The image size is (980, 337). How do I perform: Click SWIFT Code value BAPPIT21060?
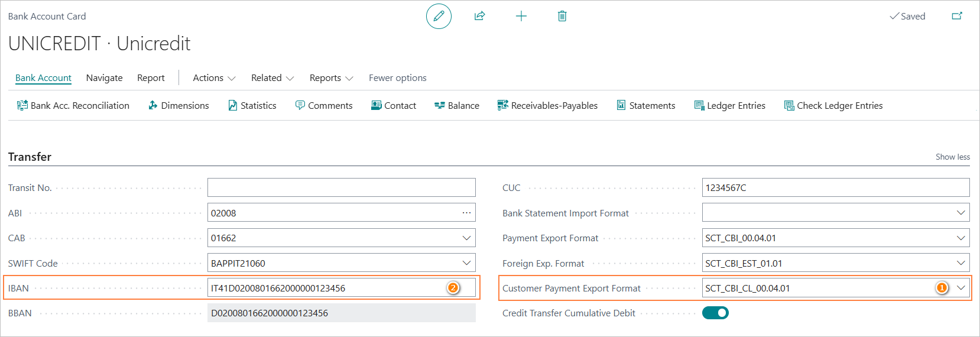click(238, 263)
